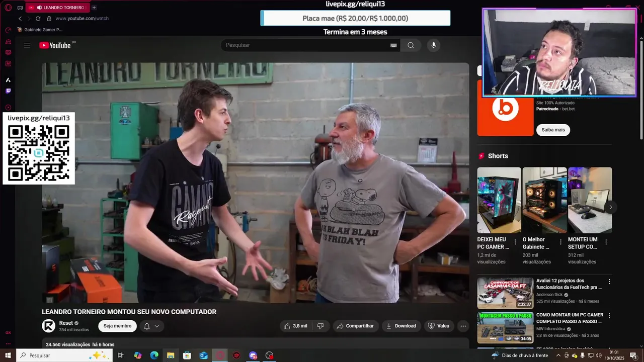Open taskbar volume speaker icon
The height and width of the screenshot is (362, 644).
(x=598, y=355)
